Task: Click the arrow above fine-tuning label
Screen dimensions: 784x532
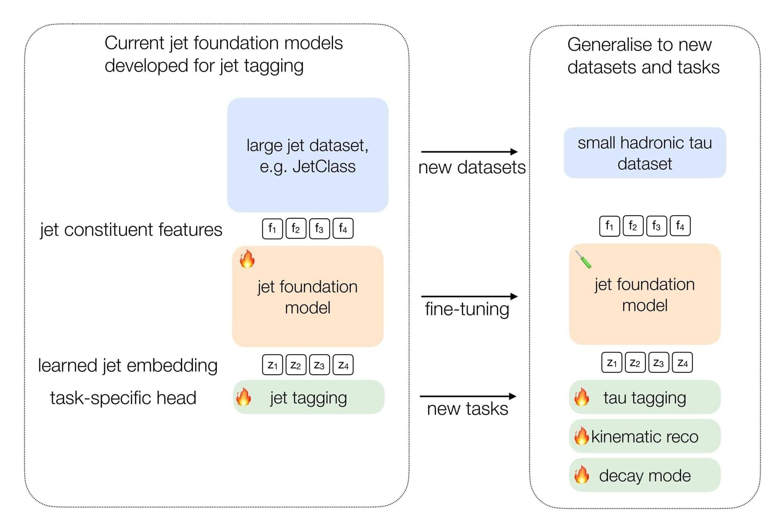Action: coord(469,296)
